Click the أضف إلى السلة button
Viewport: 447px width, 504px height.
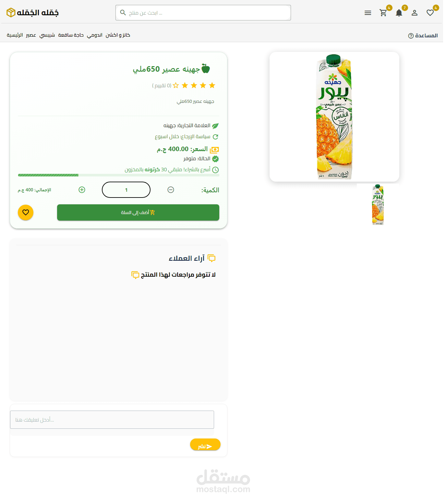click(x=138, y=212)
